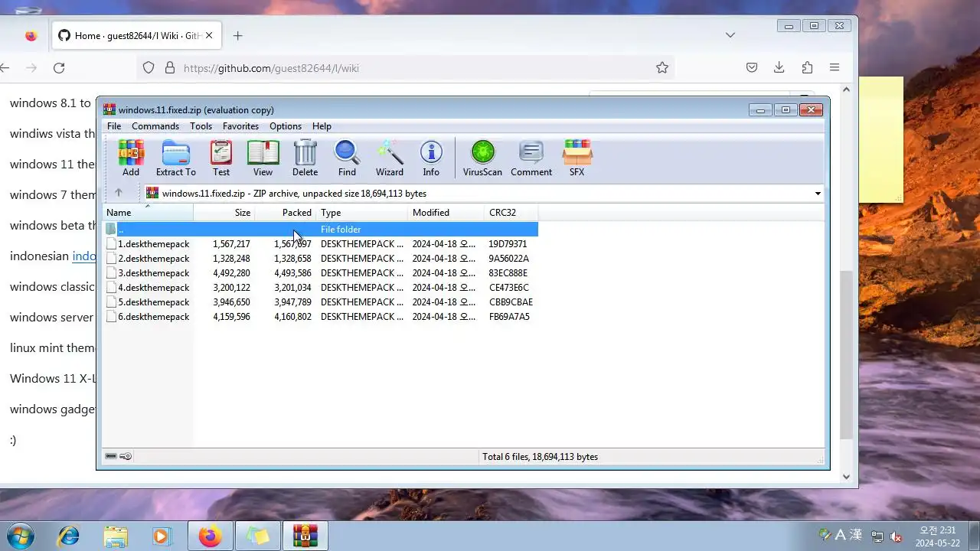Click the Firefox address bar URL
The height and width of the screenshot is (551, 980).
[x=271, y=68]
